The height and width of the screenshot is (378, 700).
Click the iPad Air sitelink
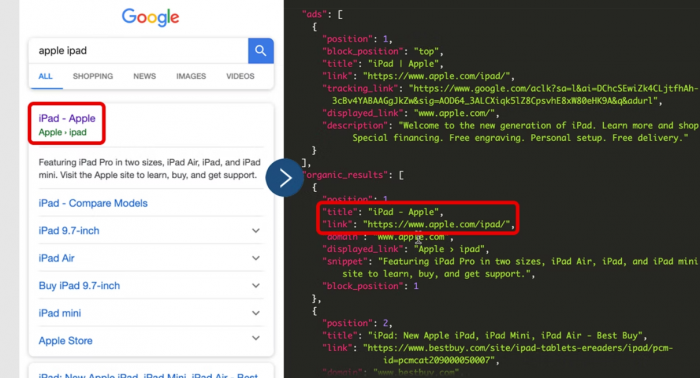click(x=56, y=258)
